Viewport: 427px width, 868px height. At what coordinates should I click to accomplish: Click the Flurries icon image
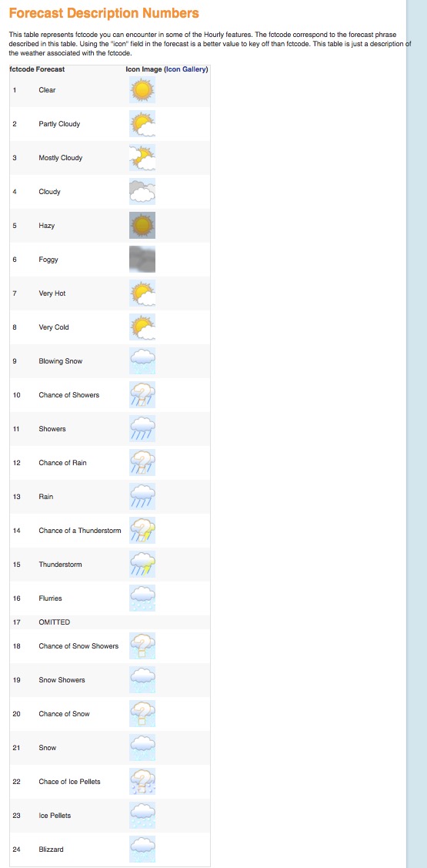coord(142,598)
